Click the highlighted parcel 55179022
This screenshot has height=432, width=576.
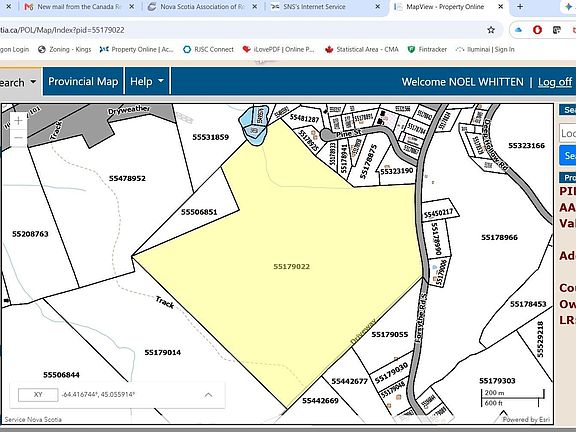pos(292,266)
